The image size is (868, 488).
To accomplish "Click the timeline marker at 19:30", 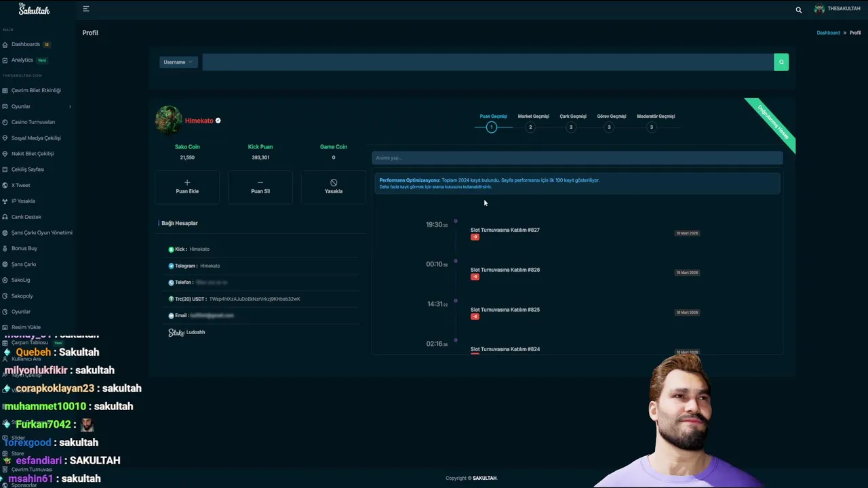I will click(456, 221).
